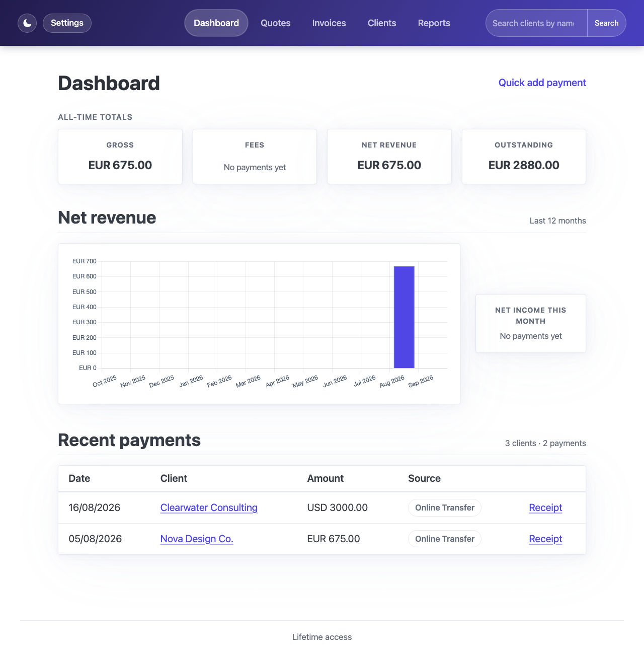Viewport: 644px width, 654px height.
Task: Click the 05/08/2026 date cell
Action: pyautogui.click(x=95, y=539)
